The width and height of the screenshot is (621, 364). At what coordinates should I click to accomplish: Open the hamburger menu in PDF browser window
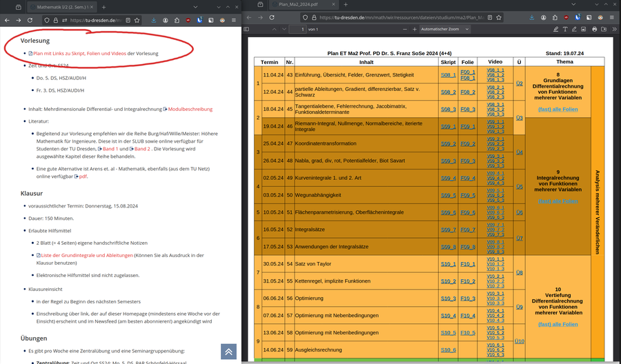(612, 17)
